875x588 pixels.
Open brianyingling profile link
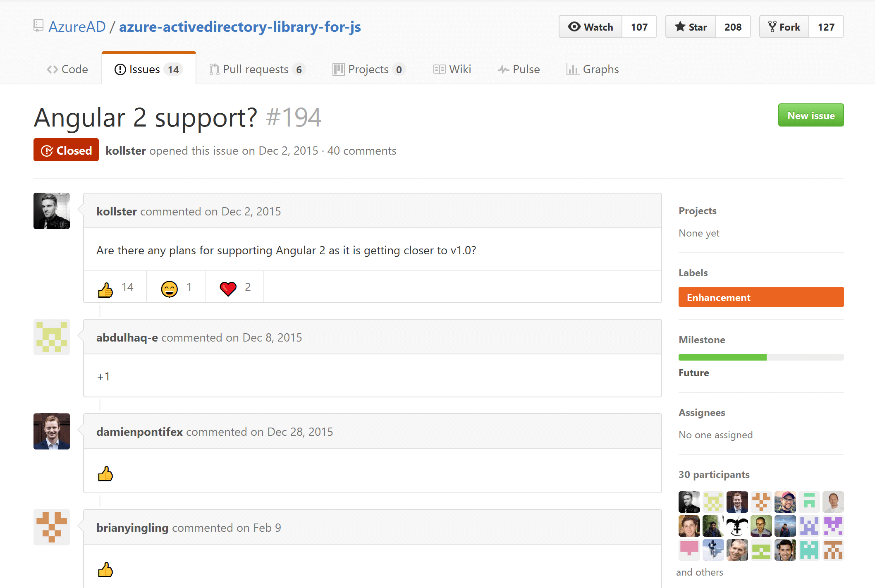point(132,528)
